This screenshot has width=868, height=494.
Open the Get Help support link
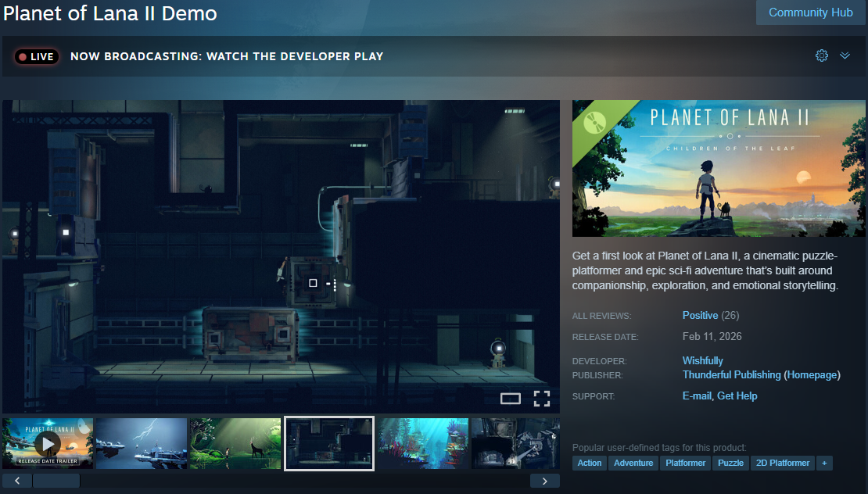pyautogui.click(x=737, y=396)
